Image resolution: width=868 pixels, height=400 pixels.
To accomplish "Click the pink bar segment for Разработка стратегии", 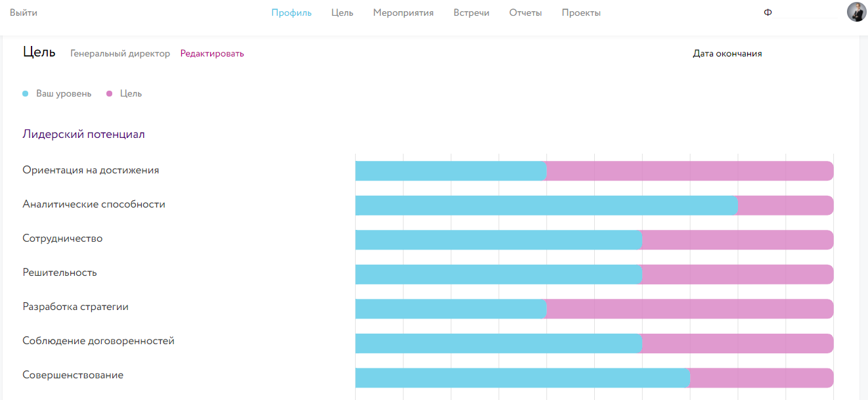I will pyautogui.click(x=689, y=309).
